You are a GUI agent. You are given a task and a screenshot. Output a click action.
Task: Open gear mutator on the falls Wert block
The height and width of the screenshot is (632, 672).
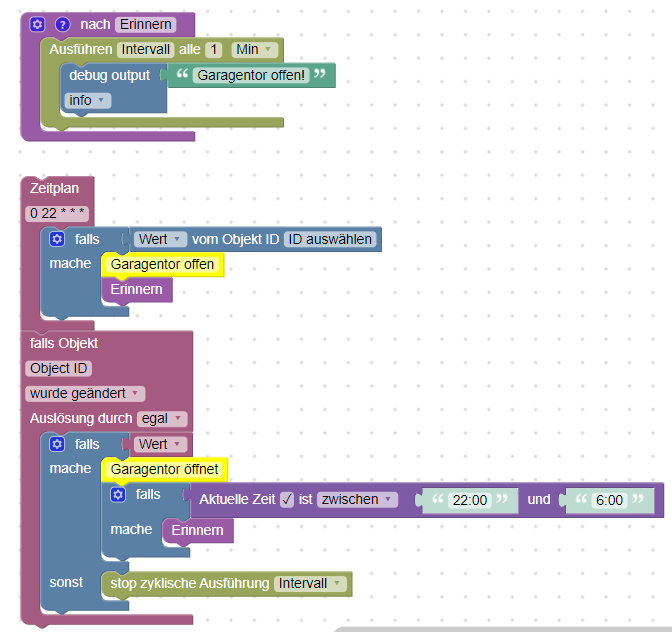point(57,444)
